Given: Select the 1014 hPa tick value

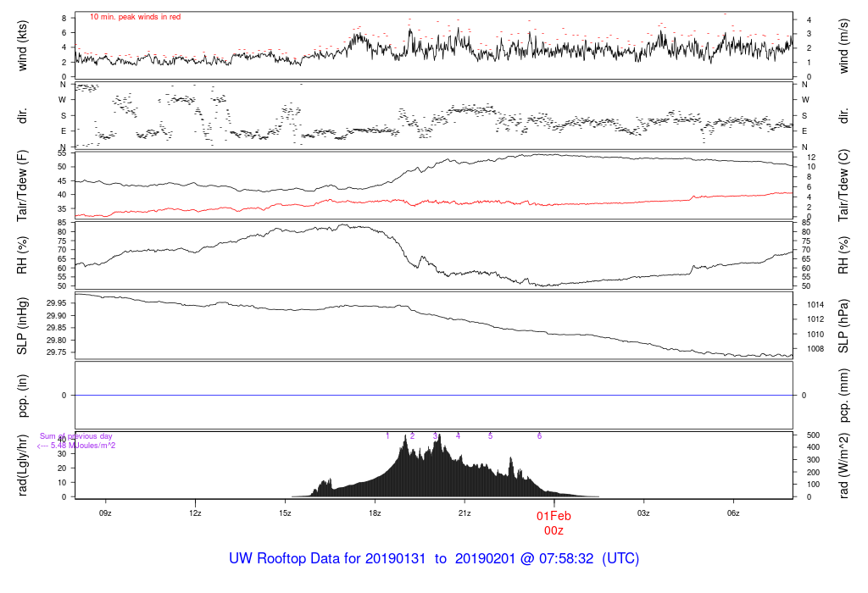Looking at the screenshot, I should [815, 305].
